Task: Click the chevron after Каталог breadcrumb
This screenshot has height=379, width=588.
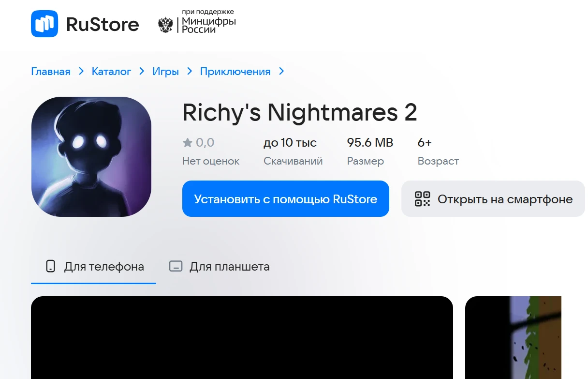Action: 142,72
